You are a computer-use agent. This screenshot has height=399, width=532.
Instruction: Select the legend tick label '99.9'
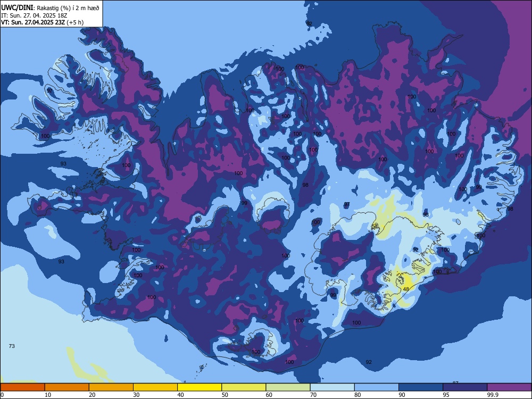pyautogui.click(x=492, y=395)
